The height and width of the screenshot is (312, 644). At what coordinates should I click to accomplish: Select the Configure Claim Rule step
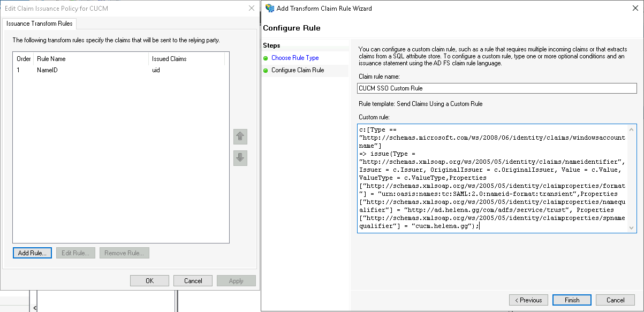298,70
